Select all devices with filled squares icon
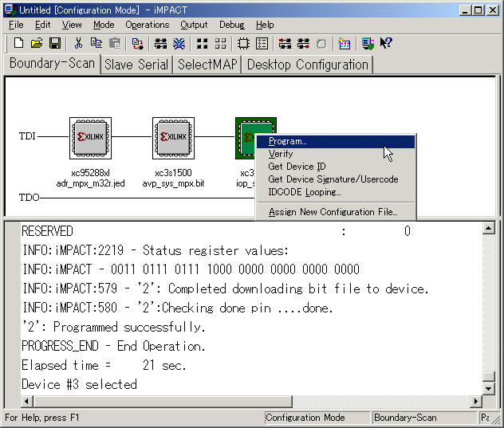The height and width of the screenshot is (428, 504). (203, 43)
